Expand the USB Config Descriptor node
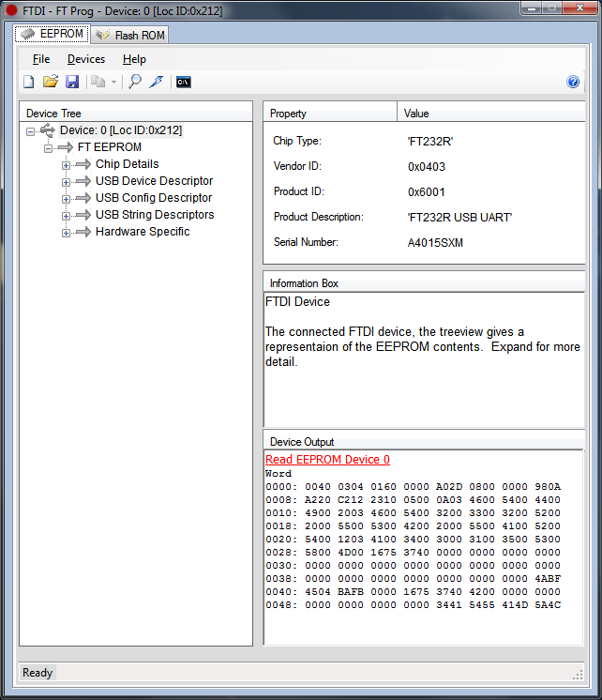The width and height of the screenshot is (602, 700). [66, 199]
